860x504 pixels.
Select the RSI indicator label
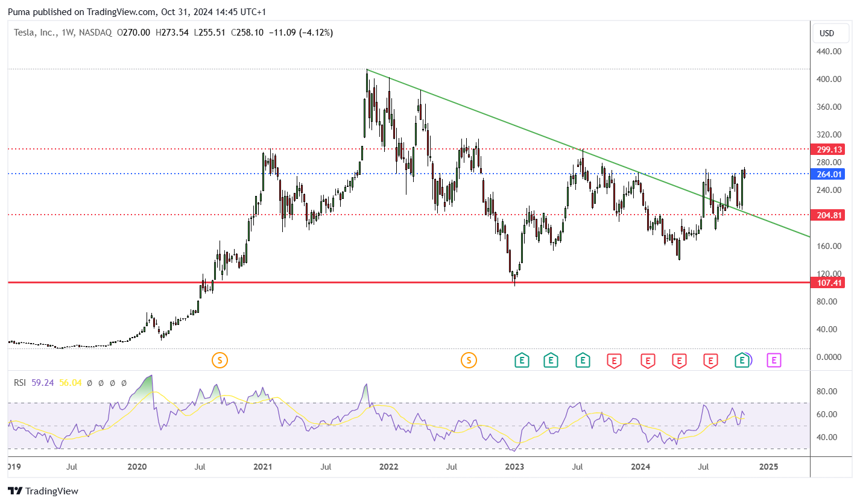coord(21,382)
